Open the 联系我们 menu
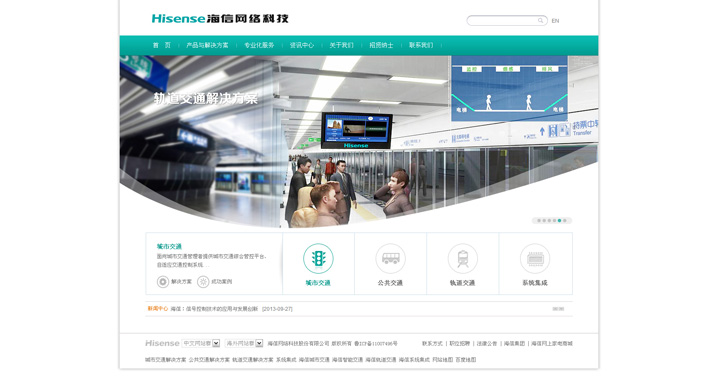This screenshot has height=377, width=718. coord(421,45)
